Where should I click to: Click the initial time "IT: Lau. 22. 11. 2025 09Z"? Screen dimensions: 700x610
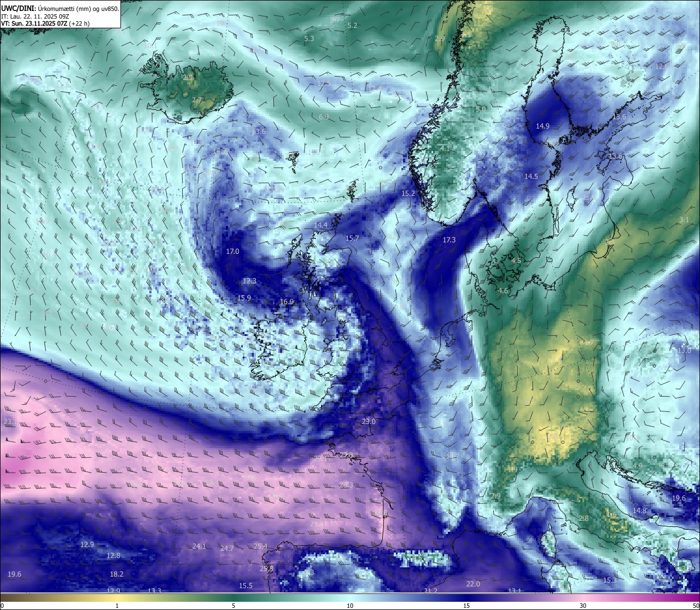[35, 16]
